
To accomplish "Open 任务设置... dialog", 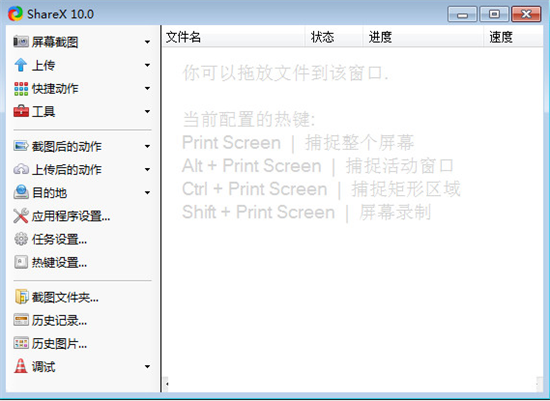I will coord(59,239).
